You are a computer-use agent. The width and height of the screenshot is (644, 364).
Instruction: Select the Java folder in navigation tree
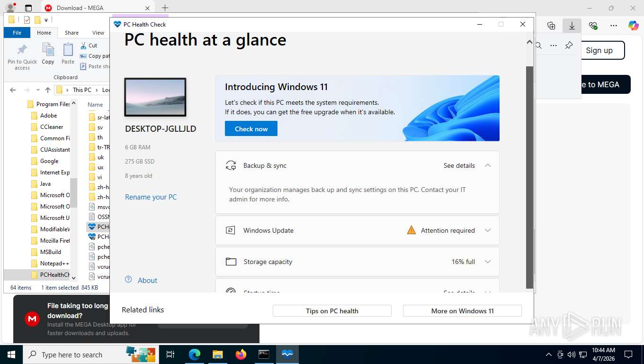(x=45, y=184)
